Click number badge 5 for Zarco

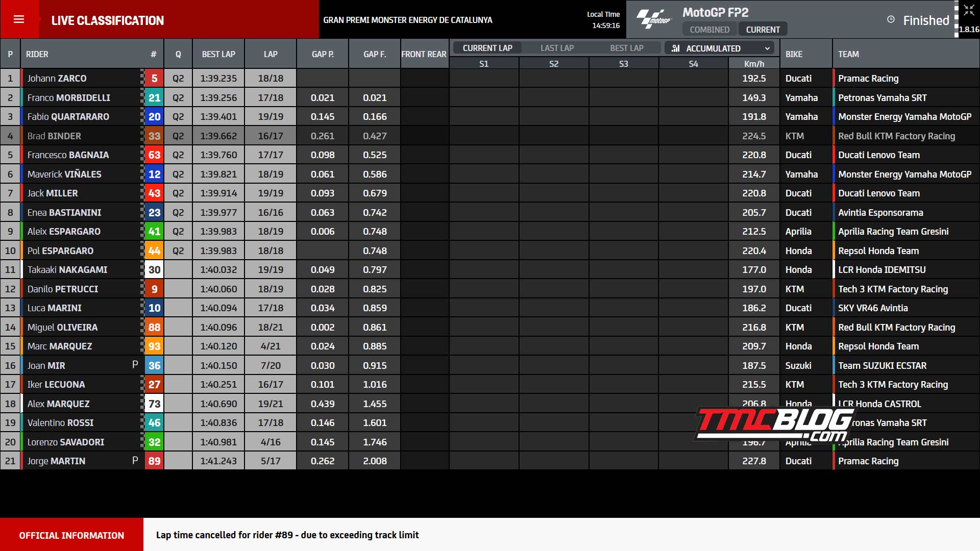pos(154,78)
